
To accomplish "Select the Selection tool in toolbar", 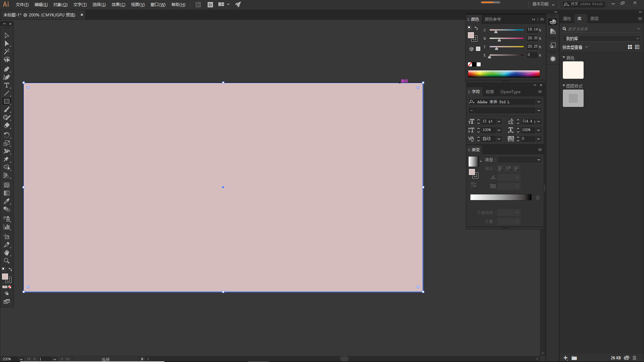I will point(6,35).
